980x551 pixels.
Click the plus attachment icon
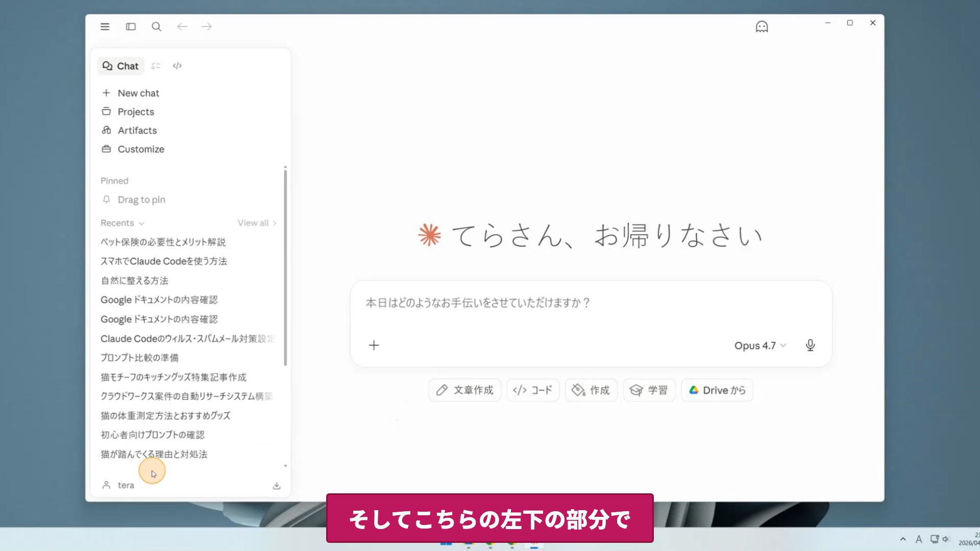(374, 345)
